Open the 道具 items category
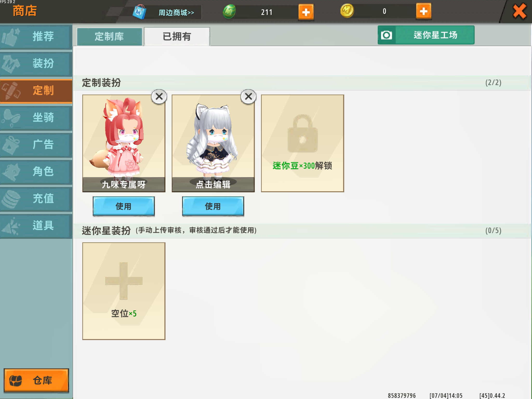The width and height of the screenshot is (532, 399). (36, 226)
